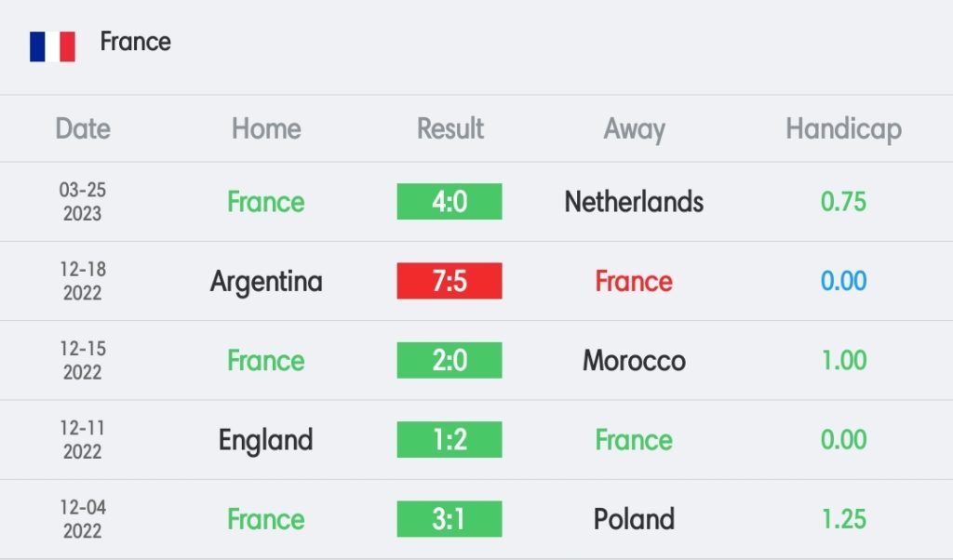The image size is (953, 560).
Task: Open the Poland team link
Action: pos(634,519)
